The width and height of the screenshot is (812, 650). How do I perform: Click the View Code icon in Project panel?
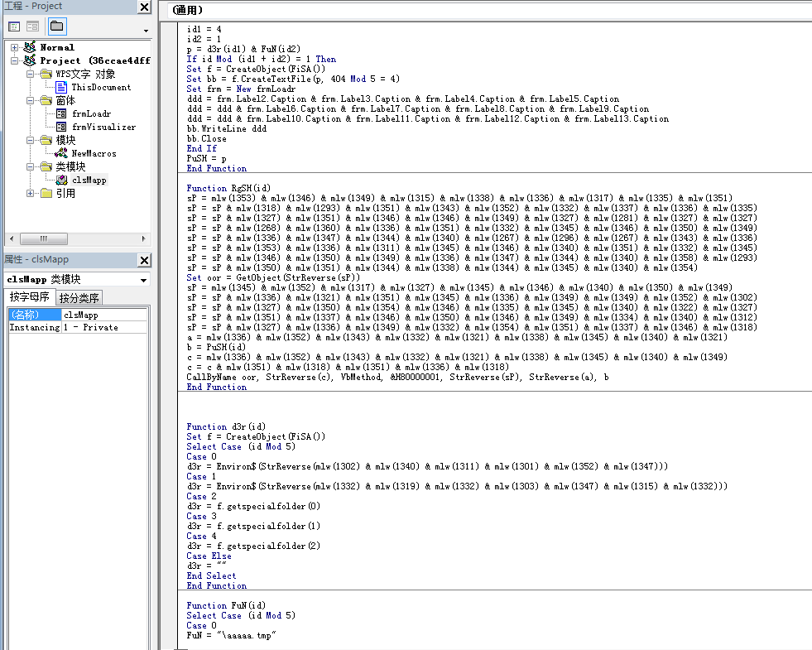coord(14,26)
